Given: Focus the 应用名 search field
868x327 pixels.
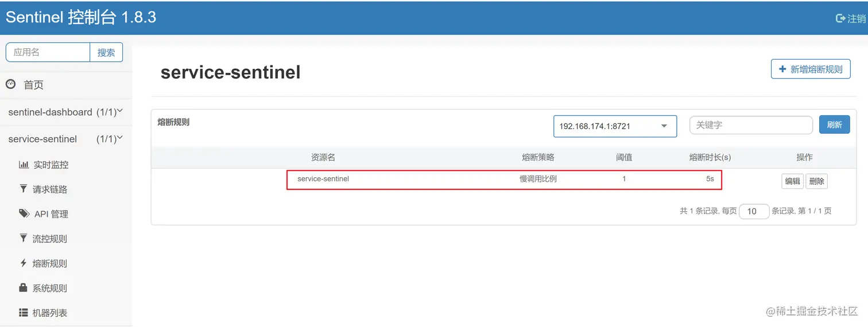Looking at the screenshot, I should coord(48,52).
